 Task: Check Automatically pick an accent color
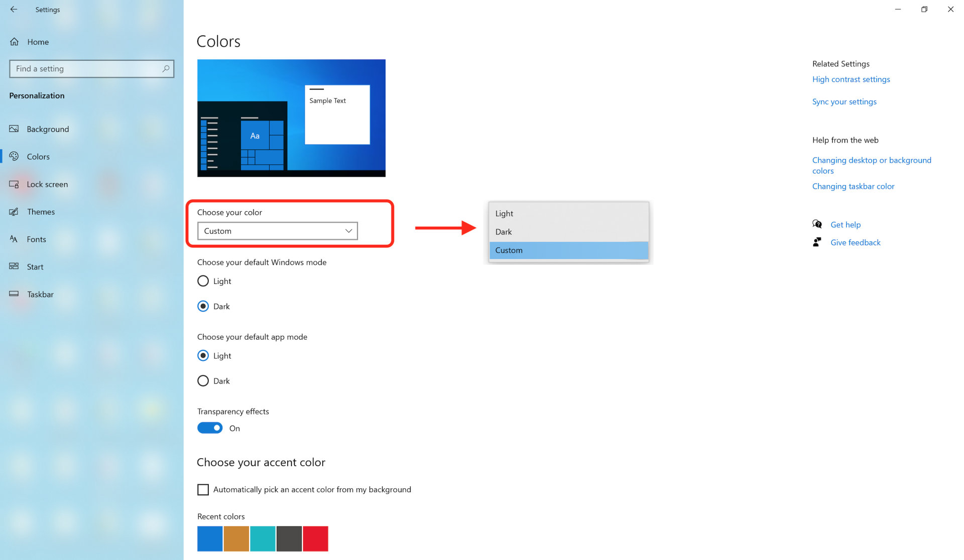coord(203,489)
